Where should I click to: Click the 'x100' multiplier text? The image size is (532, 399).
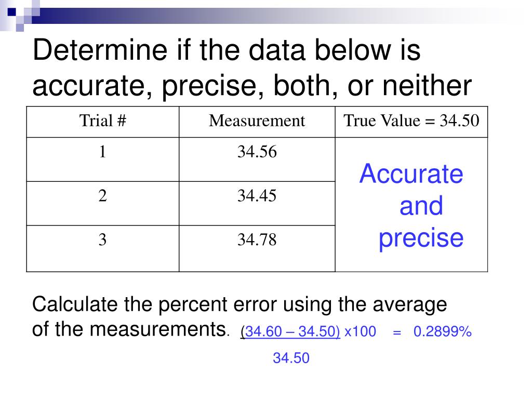tap(360, 331)
